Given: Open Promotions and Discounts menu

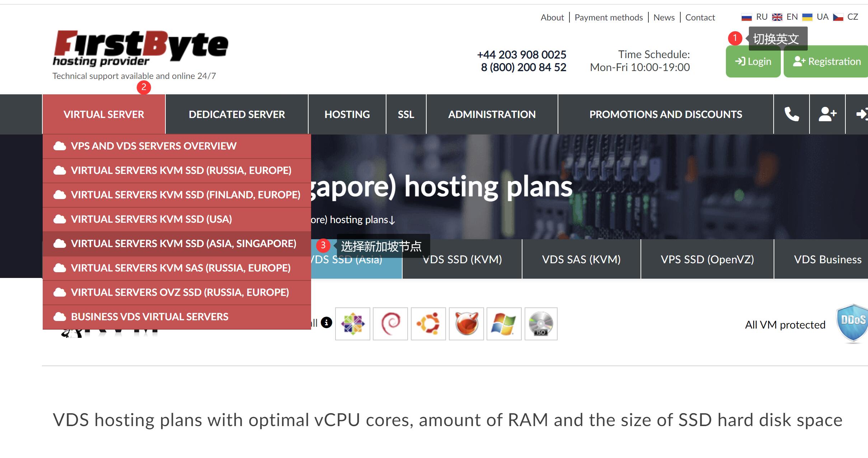Looking at the screenshot, I should click(x=666, y=114).
